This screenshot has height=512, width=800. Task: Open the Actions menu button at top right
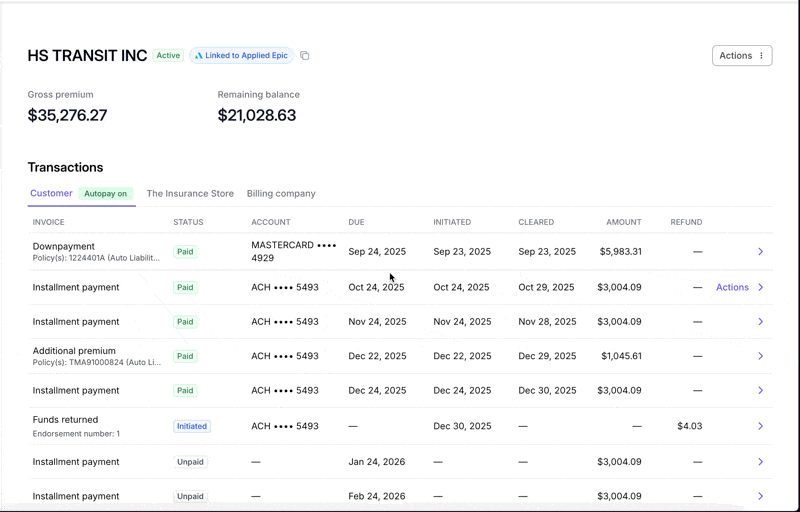742,56
